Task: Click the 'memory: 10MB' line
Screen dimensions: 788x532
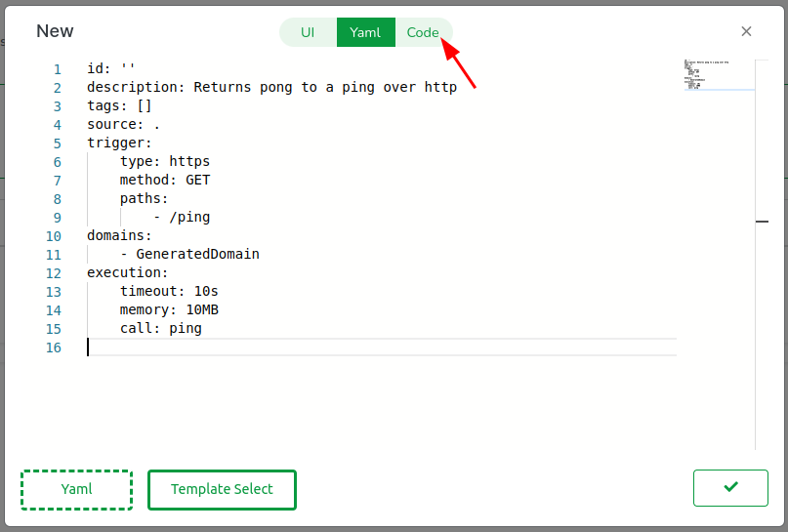Action: (169, 310)
